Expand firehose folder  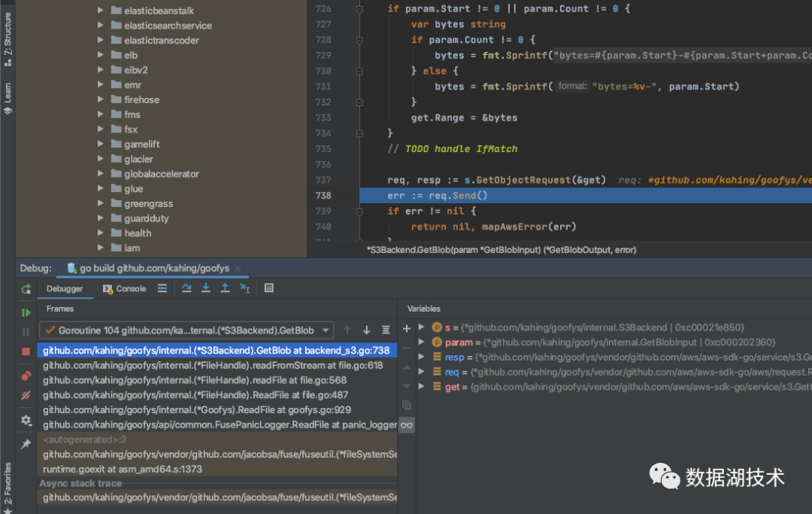(x=101, y=99)
